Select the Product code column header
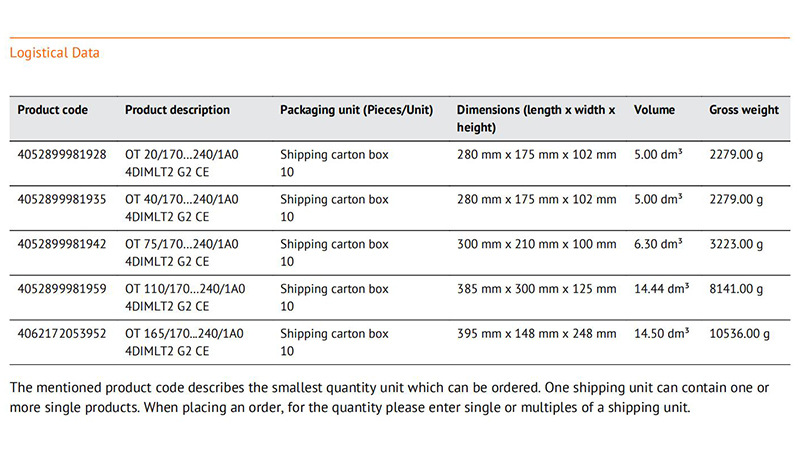This screenshot has width=800, height=455. 53,110
